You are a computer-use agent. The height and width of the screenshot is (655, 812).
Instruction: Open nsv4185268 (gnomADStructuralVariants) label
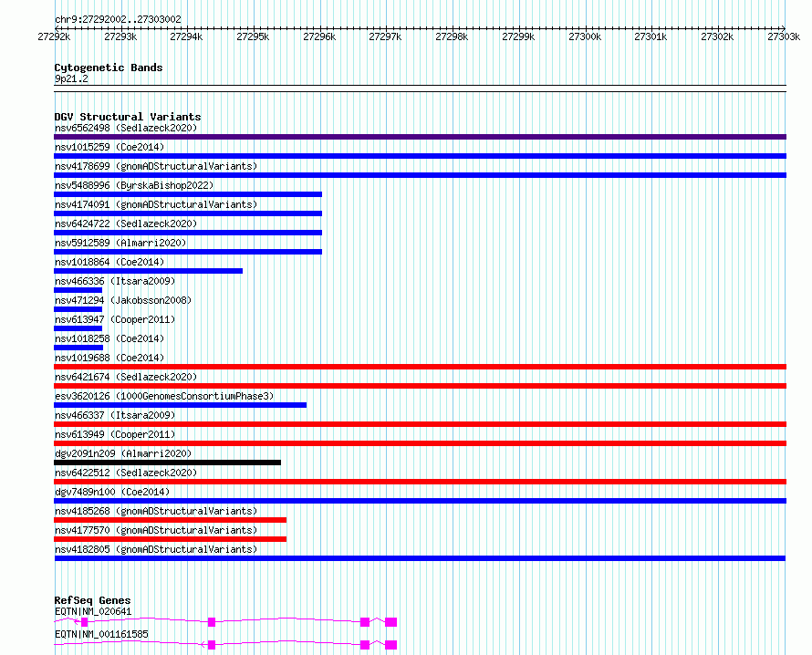point(156,511)
